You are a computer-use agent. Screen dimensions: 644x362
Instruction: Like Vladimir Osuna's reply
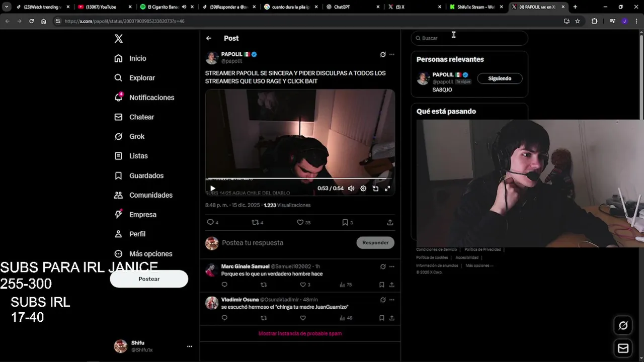tap(303, 318)
